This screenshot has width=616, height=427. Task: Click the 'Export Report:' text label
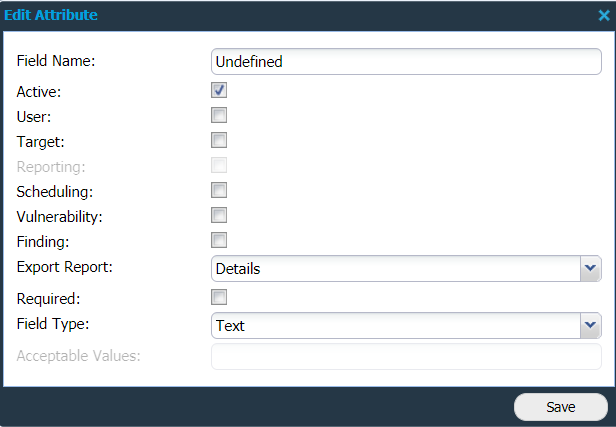(64, 268)
